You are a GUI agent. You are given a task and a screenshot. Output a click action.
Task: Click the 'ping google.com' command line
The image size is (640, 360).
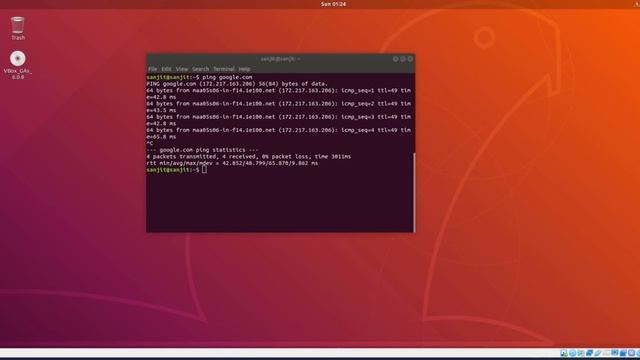[x=199, y=77]
